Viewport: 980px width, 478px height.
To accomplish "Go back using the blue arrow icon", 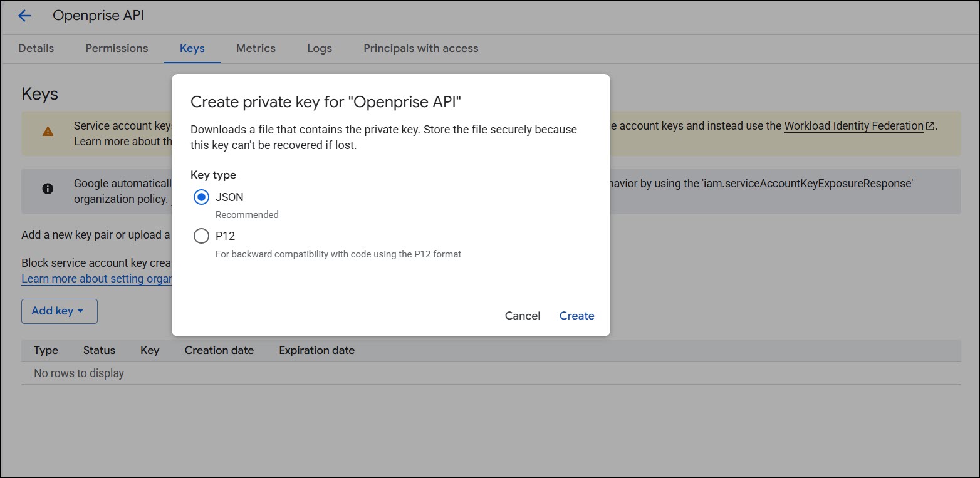I will 24,16.
